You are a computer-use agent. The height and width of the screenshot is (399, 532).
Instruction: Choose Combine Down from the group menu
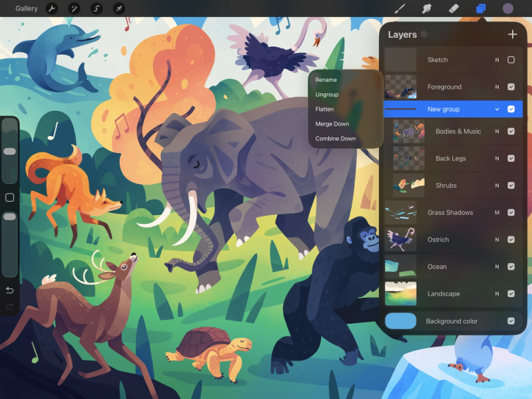(x=335, y=138)
